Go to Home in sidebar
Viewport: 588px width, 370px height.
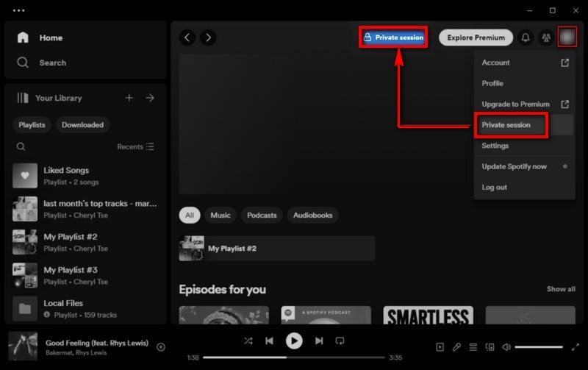[x=40, y=38]
